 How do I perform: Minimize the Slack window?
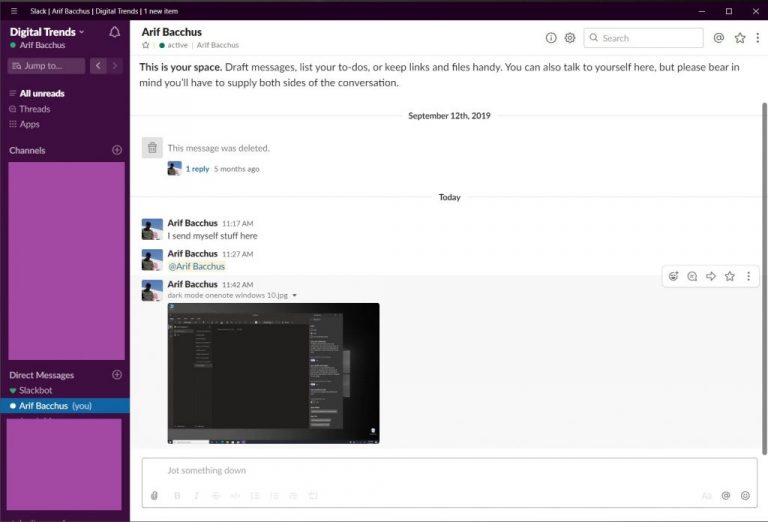[x=702, y=11]
